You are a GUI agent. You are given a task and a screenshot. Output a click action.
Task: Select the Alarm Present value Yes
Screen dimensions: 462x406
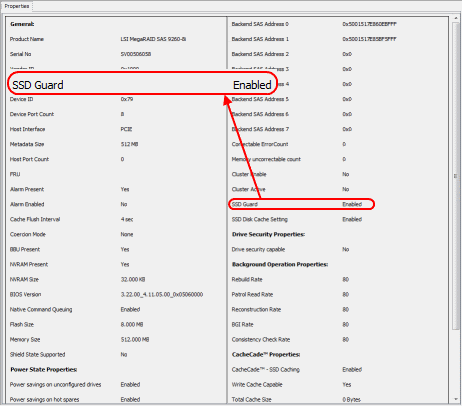click(x=125, y=189)
